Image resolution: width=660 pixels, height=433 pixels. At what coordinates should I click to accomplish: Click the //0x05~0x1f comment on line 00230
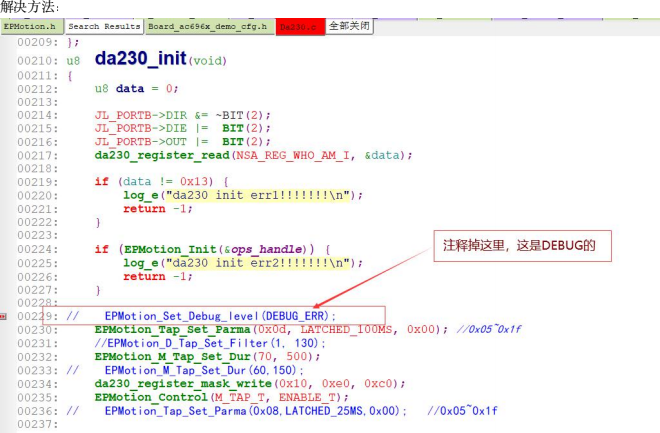(489, 329)
